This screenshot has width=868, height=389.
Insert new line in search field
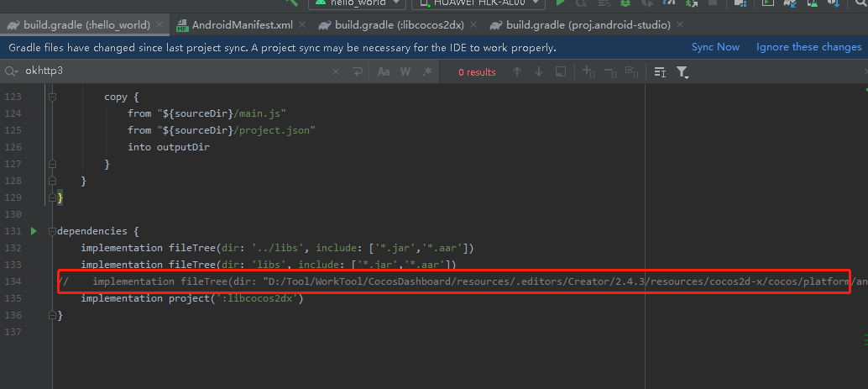[x=358, y=71]
